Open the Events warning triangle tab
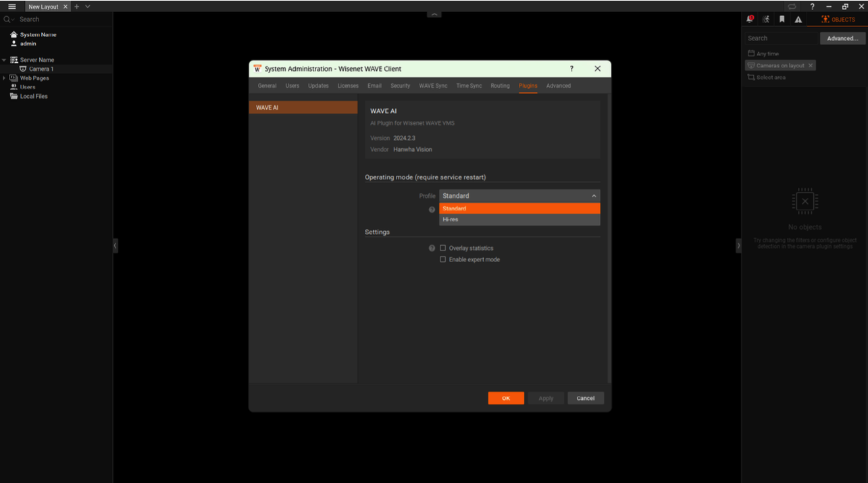868x483 pixels. [x=798, y=19]
